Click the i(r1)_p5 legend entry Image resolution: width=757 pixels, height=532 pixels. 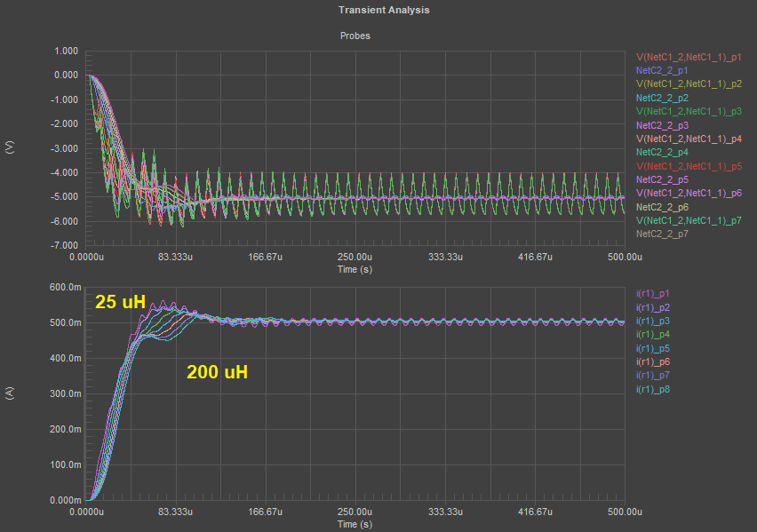pos(652,348)
